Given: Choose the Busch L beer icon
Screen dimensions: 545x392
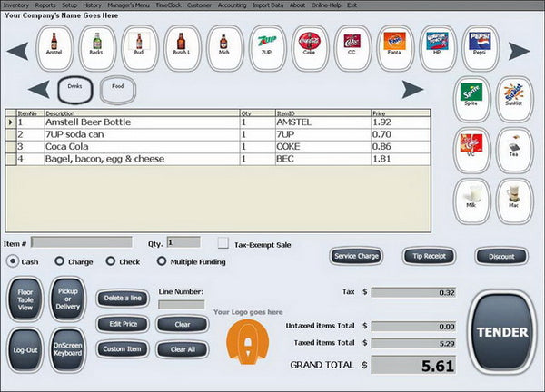Looking at the screenshot, I should 183,48.
